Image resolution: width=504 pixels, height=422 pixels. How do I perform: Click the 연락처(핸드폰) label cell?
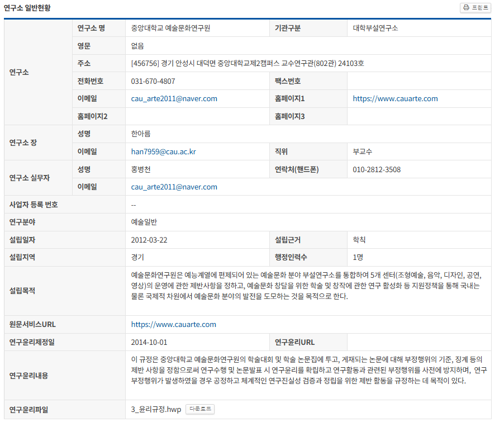point(308,169)
